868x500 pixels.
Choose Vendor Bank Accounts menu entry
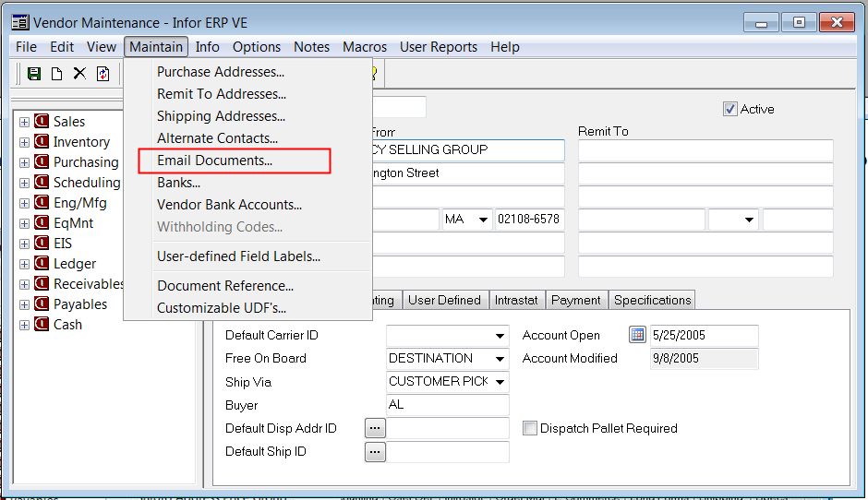229,205
